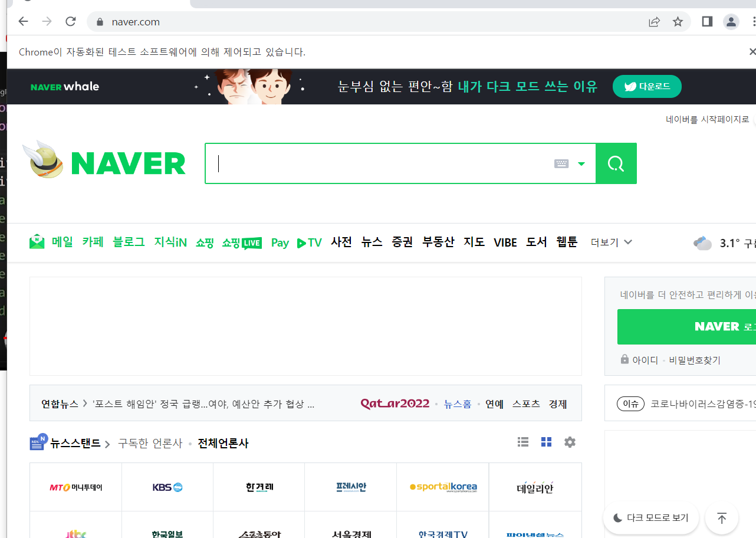Screen dimensions: 756x538
Task: Open 비밀번호찾기 link
Action: (x=695, y=360)
